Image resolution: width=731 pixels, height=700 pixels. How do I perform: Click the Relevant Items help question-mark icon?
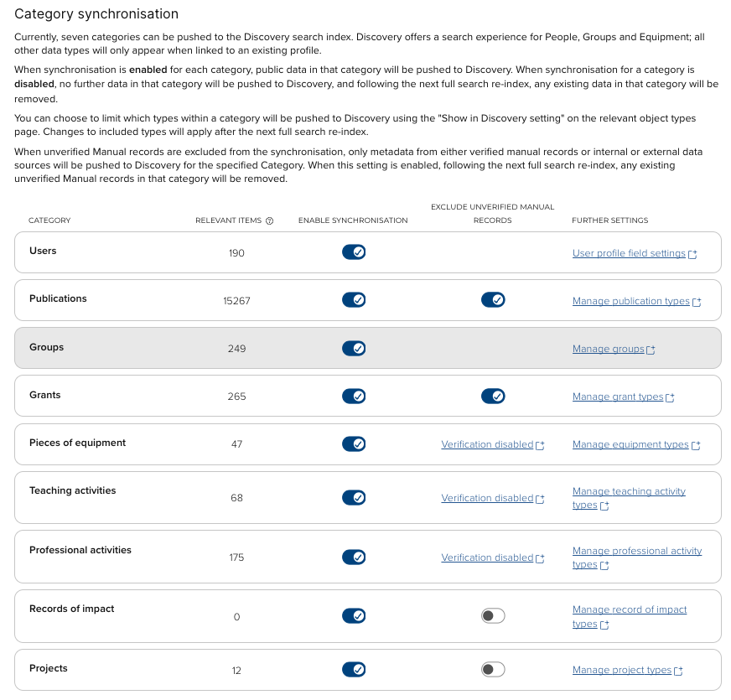click(x=270, y=221)
